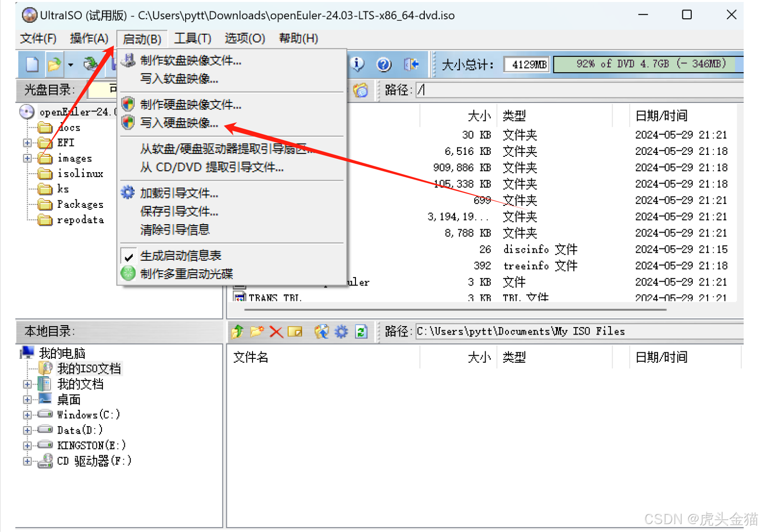
Task: Open the 选项(O) menu
Action: point(245,38)
